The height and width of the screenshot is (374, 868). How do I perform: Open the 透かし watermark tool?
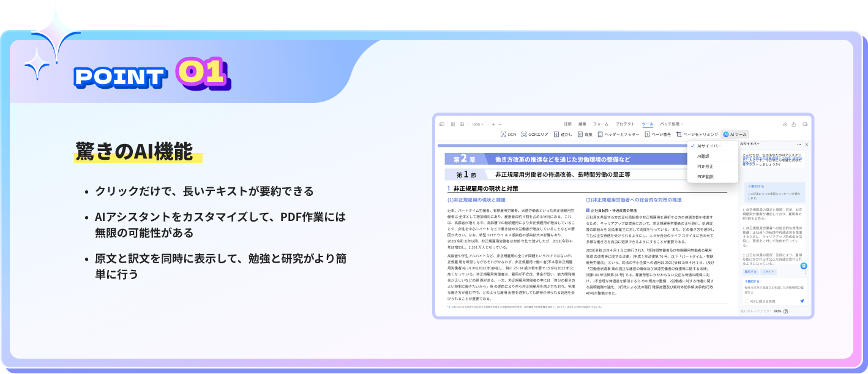click(563, 134)
